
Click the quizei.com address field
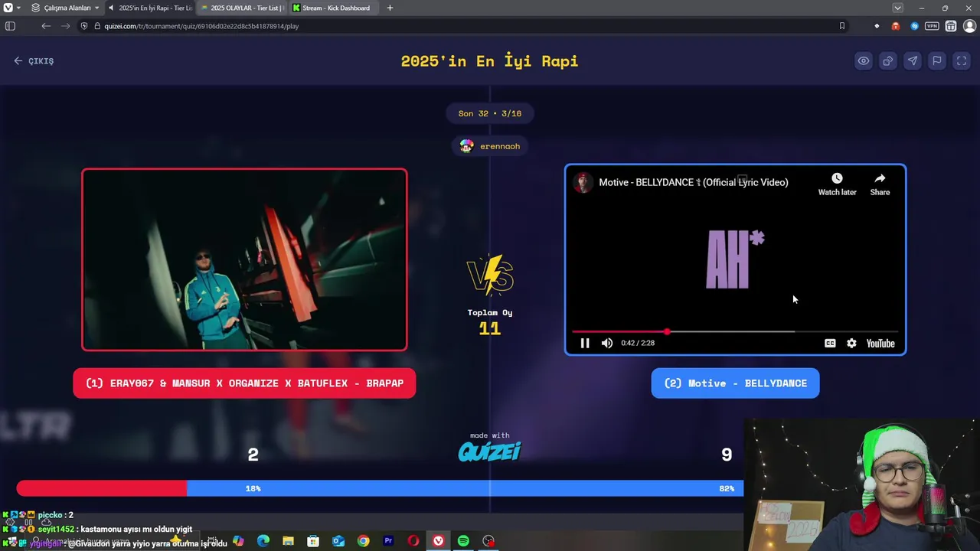pyautogui.click(x=459, y=26)
